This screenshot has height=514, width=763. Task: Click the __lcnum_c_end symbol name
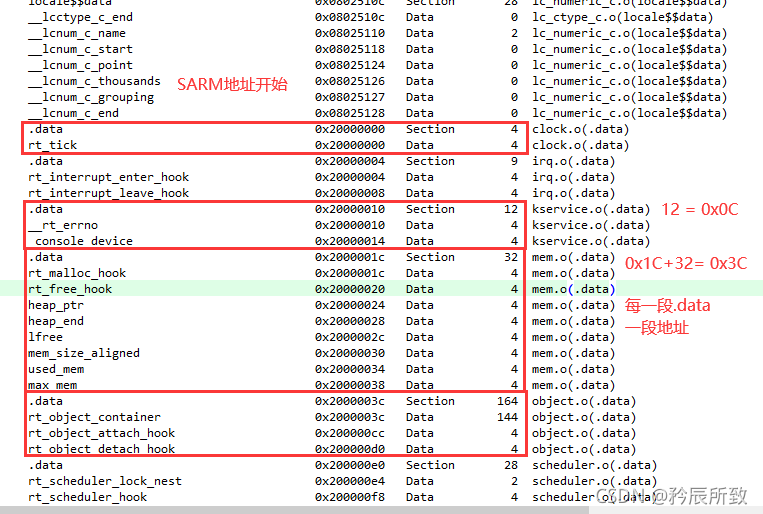(73, 113)
